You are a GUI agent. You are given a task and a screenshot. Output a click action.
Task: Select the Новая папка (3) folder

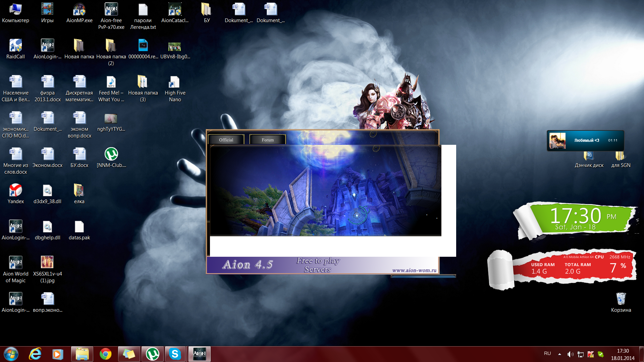[x=143, y=89]
